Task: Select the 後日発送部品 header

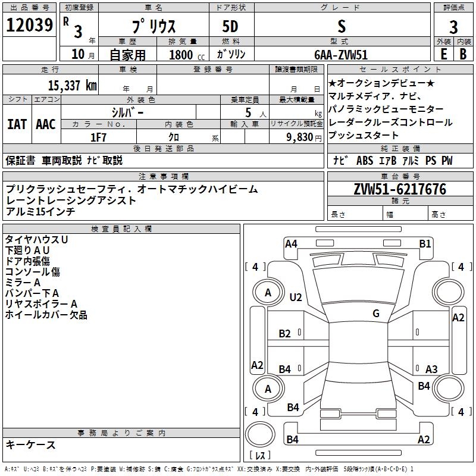Action: pos(164,148)
